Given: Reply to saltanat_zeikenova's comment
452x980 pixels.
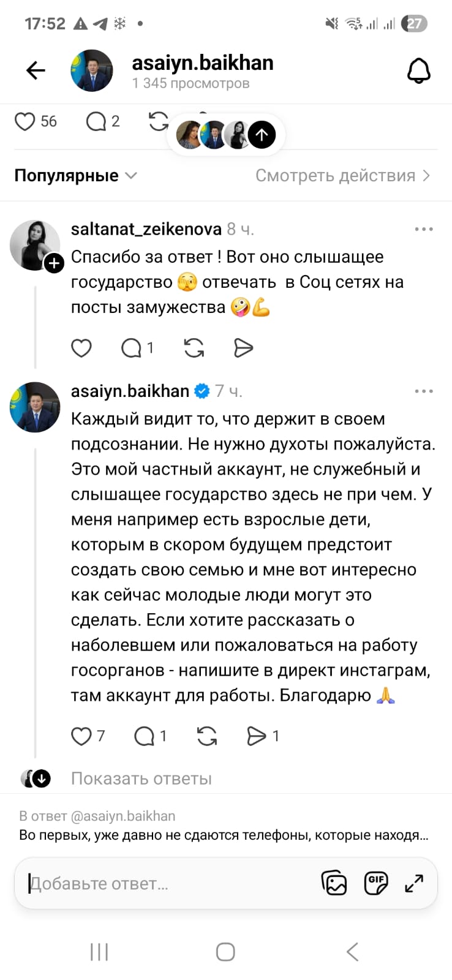Looking at the screenshot, I should [x=132, y=348].
